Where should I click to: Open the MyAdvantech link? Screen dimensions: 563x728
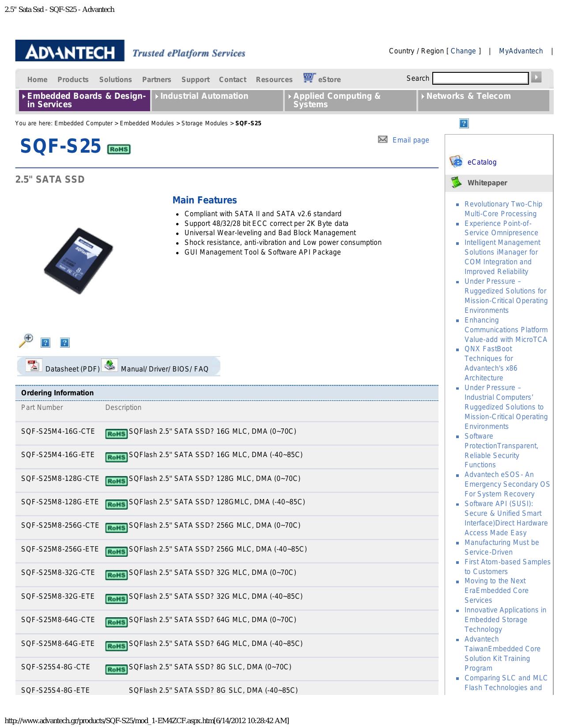click(x=521, y=51)
